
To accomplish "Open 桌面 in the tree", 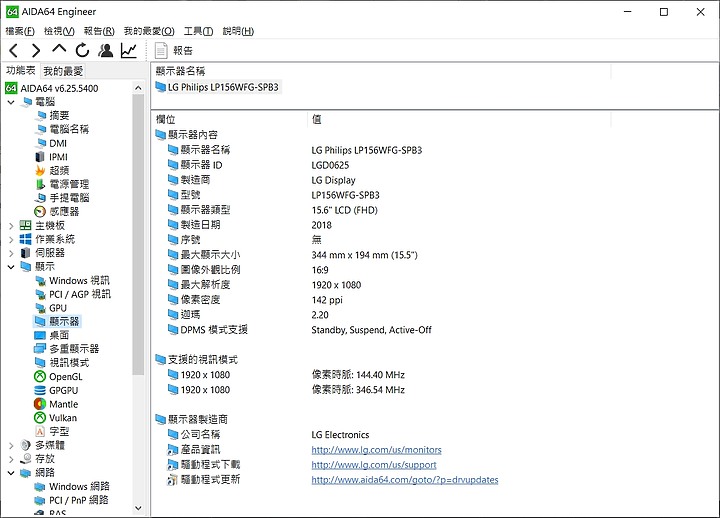I will tap(52, 335).
